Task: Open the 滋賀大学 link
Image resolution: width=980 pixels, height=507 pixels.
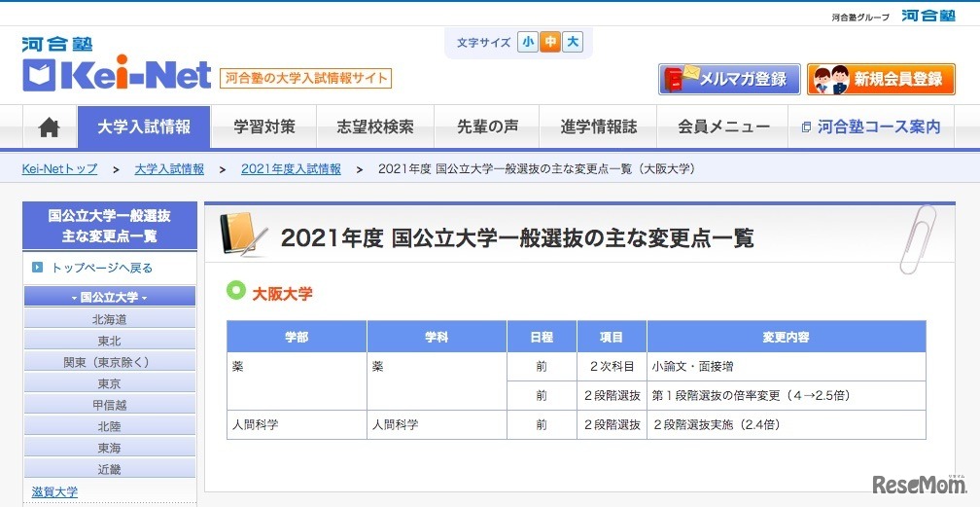Action: click(55, 491)
